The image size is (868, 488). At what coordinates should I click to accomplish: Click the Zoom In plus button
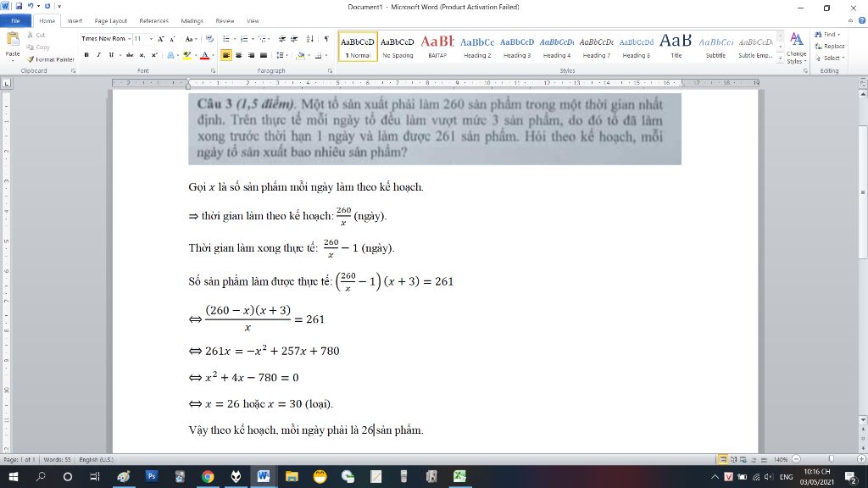[861, 459]
